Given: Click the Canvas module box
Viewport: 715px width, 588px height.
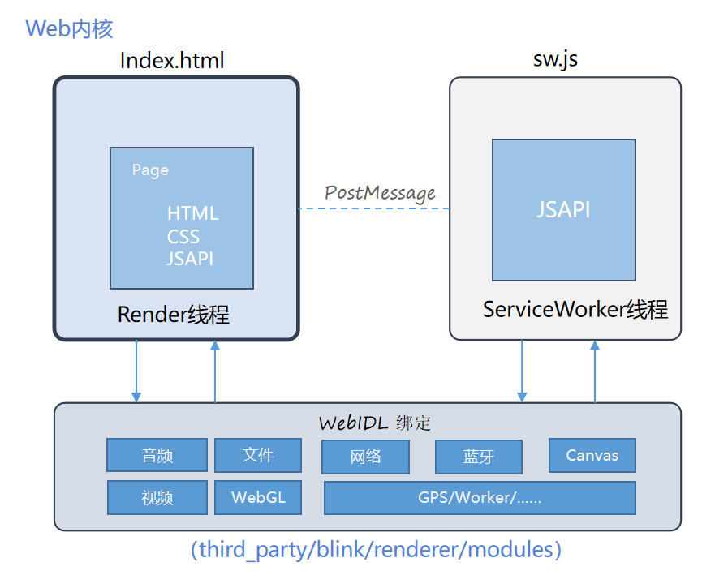Looking at the screenshot, I should 592,455.
